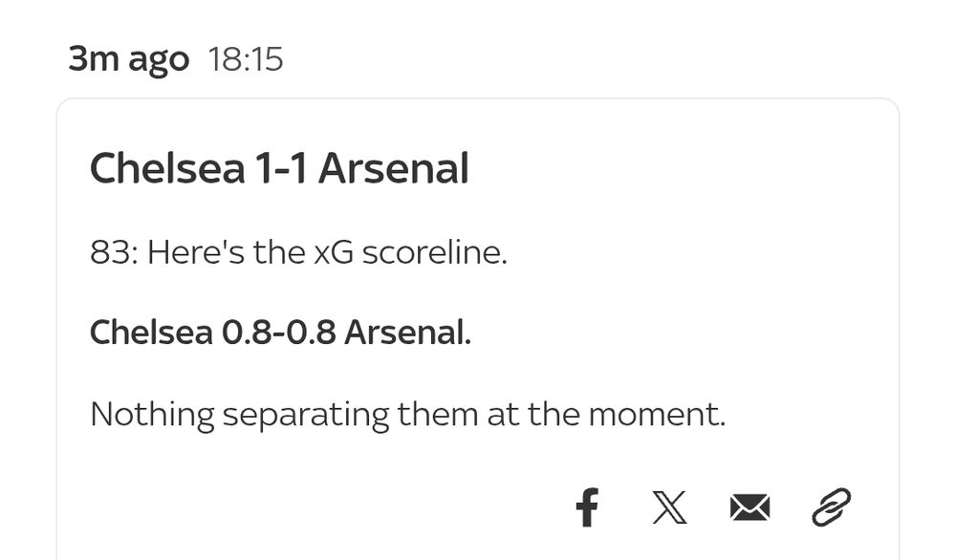
Task: Click the bold word 'Arsenal.' in xG line
Action: (x=407, y=334)
